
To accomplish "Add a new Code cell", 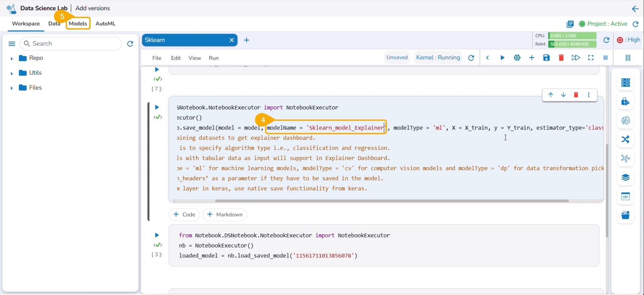I will (x=184, y=214).
